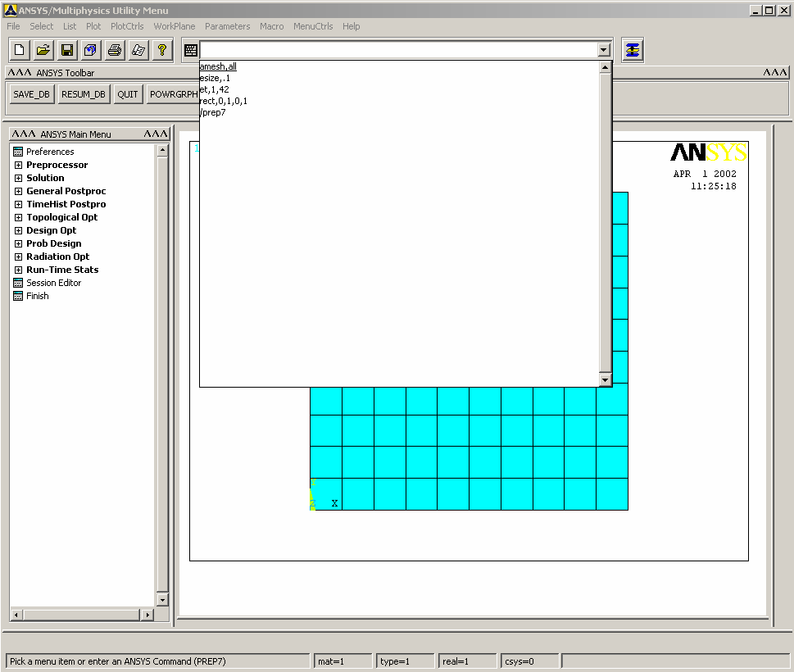Click command history scrollbar down arrow

coord(605,379)
